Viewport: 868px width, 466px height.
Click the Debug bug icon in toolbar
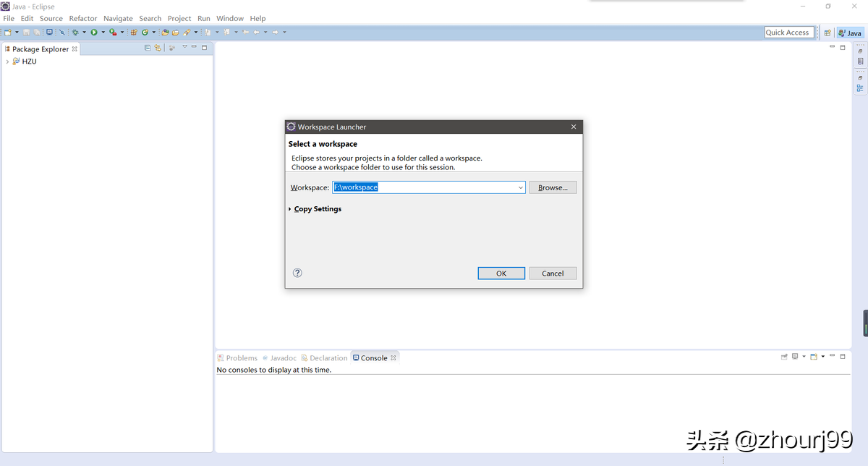75,33
